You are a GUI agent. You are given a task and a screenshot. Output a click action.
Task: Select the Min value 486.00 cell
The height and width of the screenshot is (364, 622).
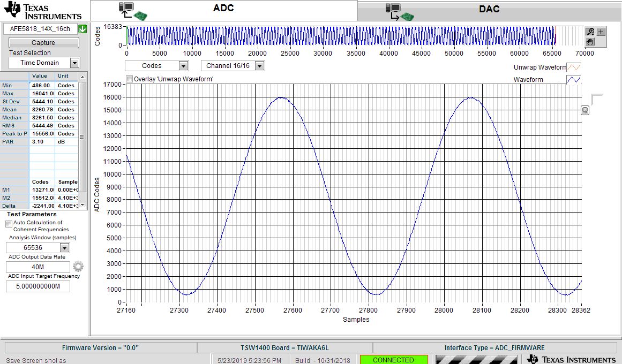point(42,85)
